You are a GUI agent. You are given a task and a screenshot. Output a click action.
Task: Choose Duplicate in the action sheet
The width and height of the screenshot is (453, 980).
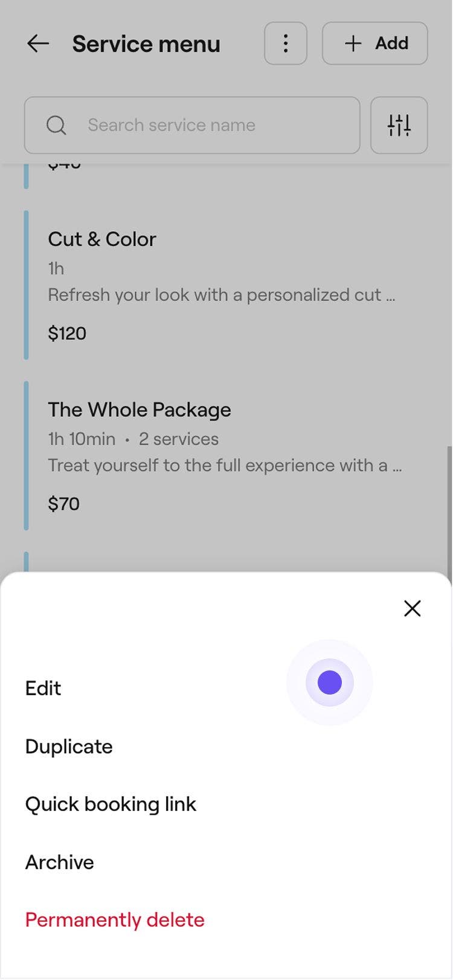69,746
